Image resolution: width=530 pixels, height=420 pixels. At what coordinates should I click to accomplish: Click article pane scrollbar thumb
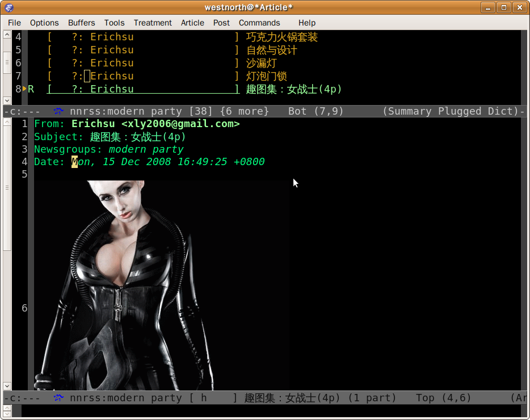click(x=7, y=188)
